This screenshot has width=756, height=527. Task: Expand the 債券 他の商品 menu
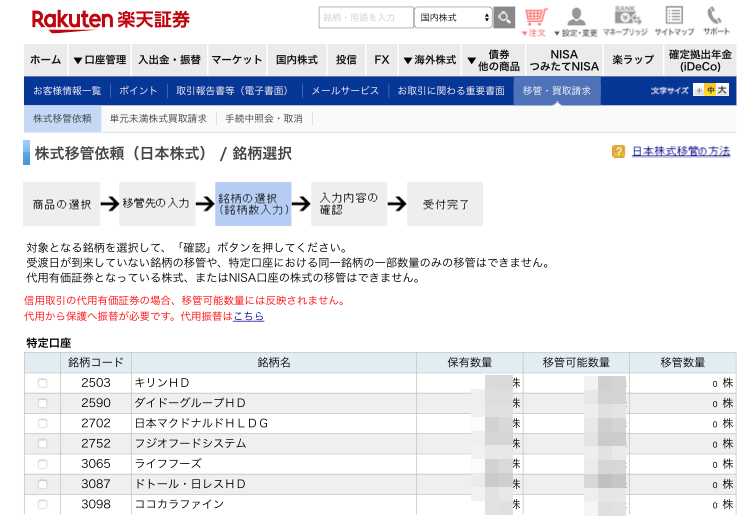493,60
